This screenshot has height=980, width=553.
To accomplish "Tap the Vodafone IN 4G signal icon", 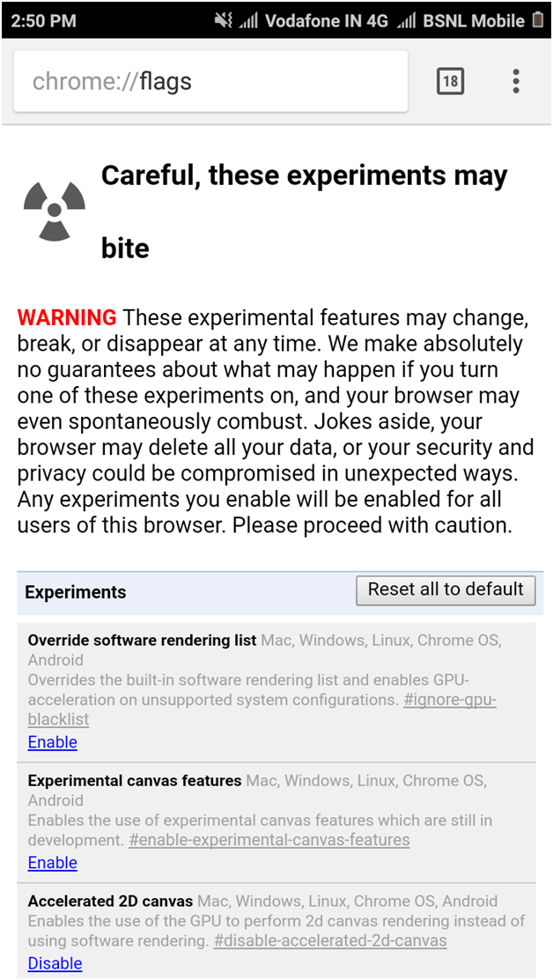I will coord(249,20).
